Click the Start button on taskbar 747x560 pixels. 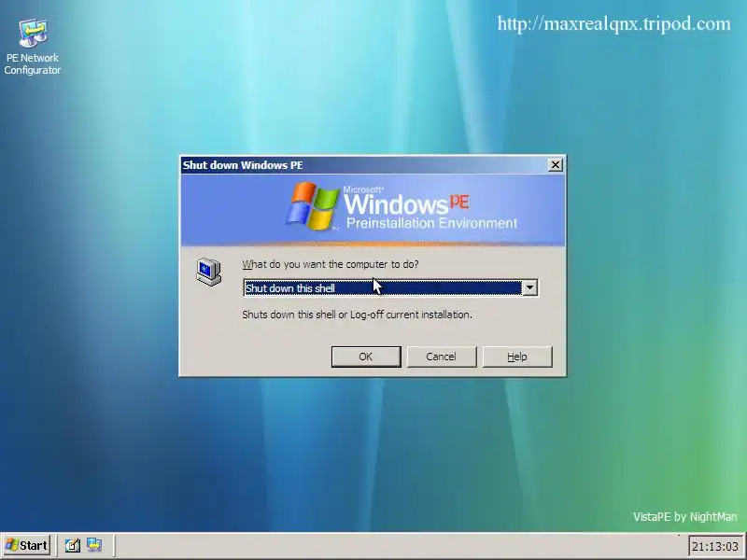point(27,545)
